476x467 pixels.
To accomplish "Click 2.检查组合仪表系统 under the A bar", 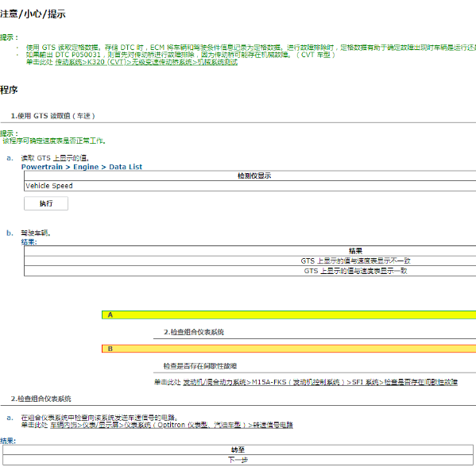I will tap(194, 332).
